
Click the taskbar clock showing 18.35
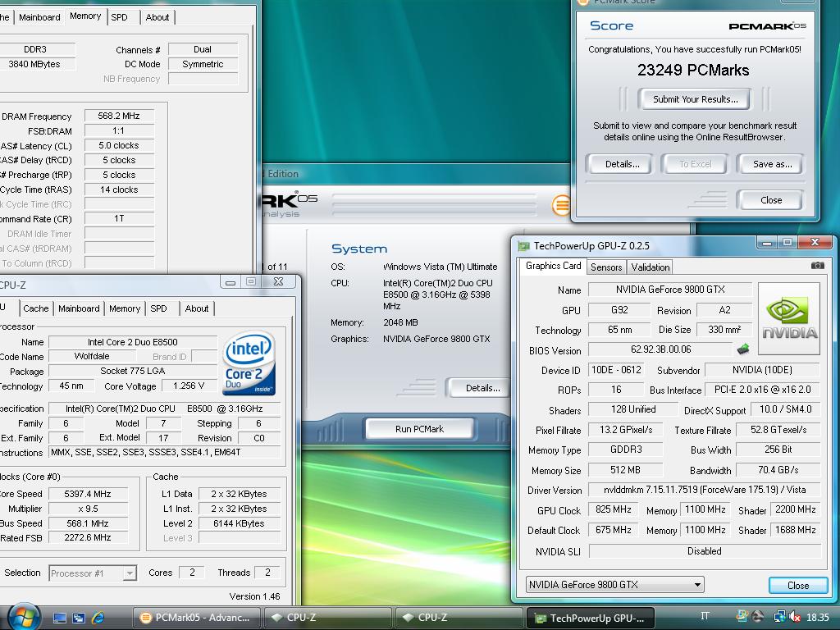pos(817,617)
